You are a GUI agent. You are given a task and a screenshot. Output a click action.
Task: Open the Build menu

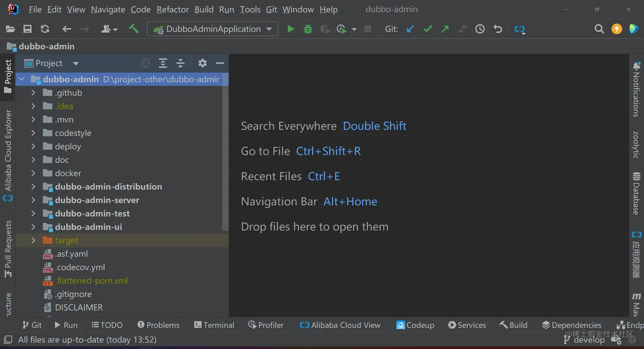coord(204,9)
